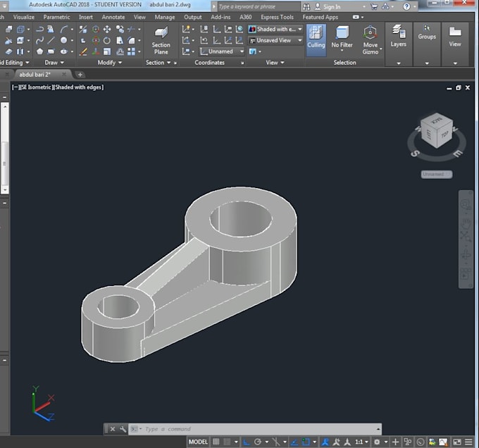The height and width of the screenshot is (448, 479).
Task: Click the Scale tool in Modify
Action: (107, 51)
